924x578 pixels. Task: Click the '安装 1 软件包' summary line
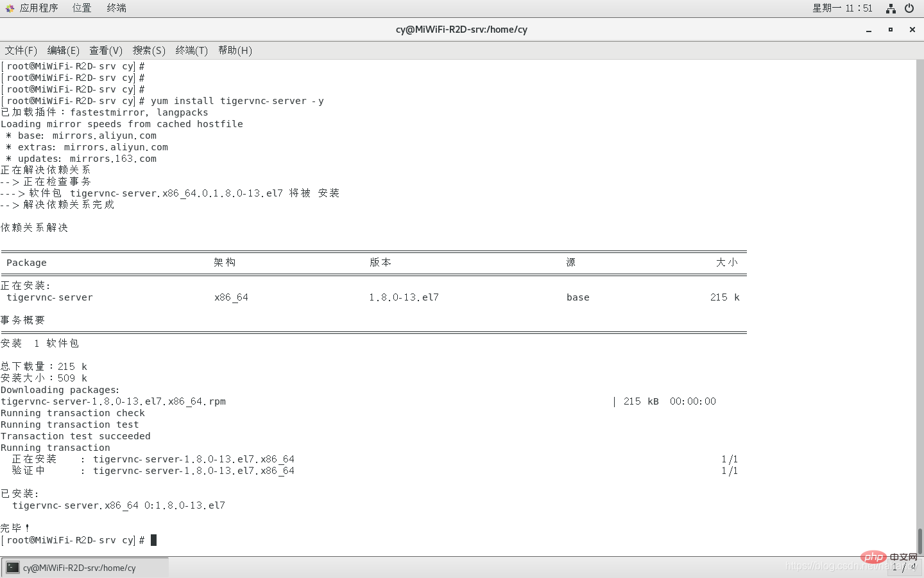[x=40, y=344]
